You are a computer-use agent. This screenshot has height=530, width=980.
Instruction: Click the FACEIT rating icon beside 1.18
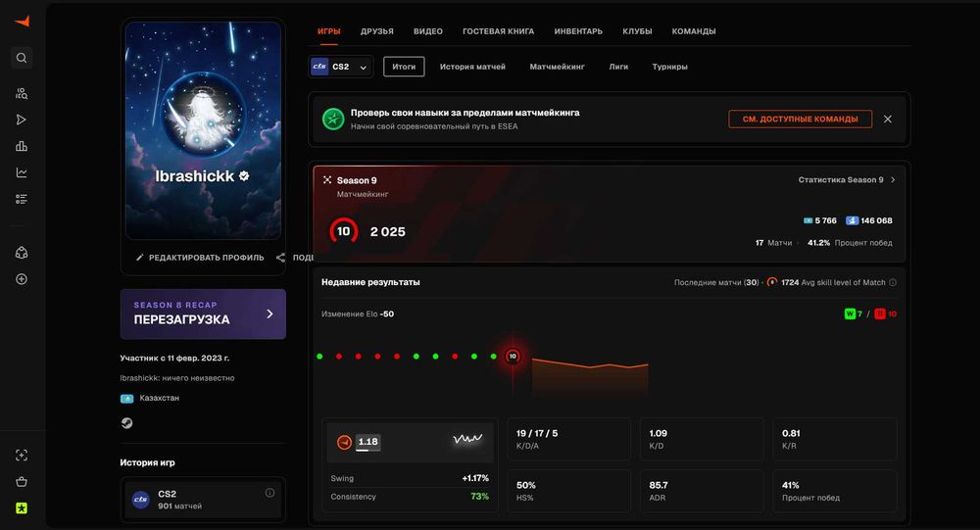[x=344, y=443]
